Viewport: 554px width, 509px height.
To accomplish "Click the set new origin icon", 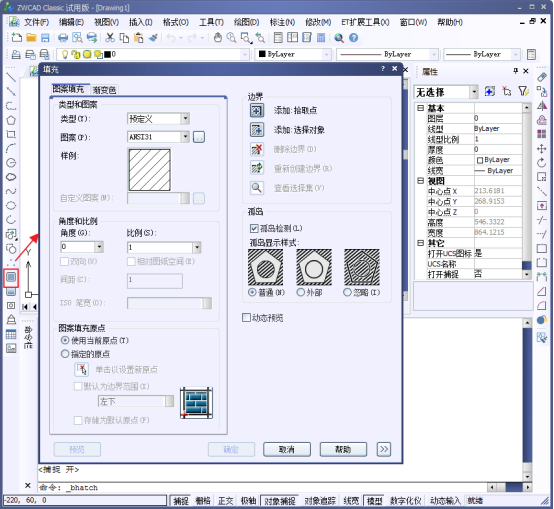I will 82,370.
